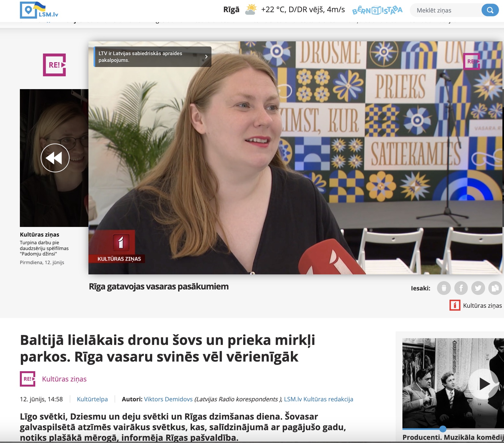Open LSM.lv Kultūras redakcija link
The image size is (504, 443).
pyautogui.click(x=318, y=399)
